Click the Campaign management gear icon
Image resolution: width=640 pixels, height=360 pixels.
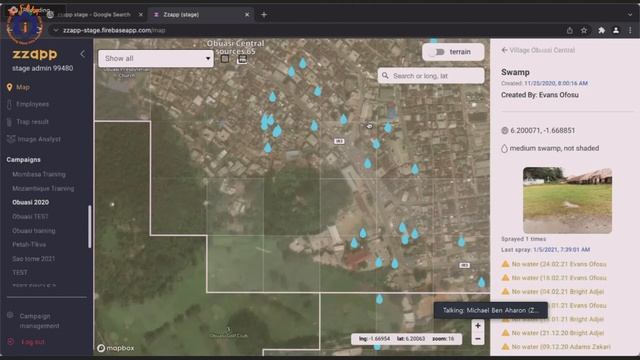(x=10, y=316)
